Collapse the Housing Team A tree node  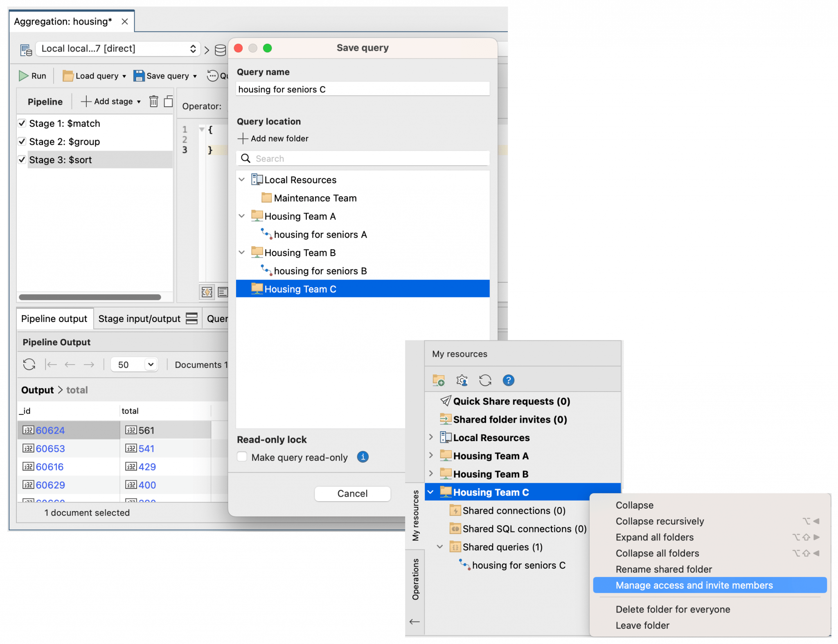coord(242,216)
